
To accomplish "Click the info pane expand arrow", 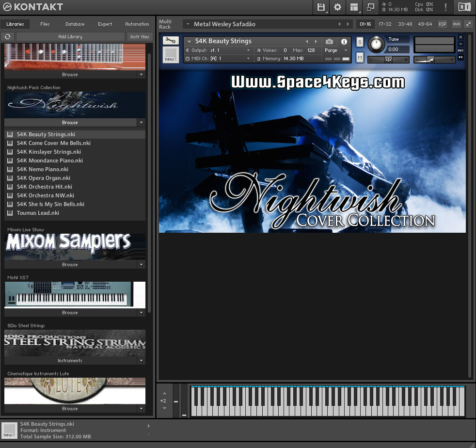I will (x=148, y=426).
